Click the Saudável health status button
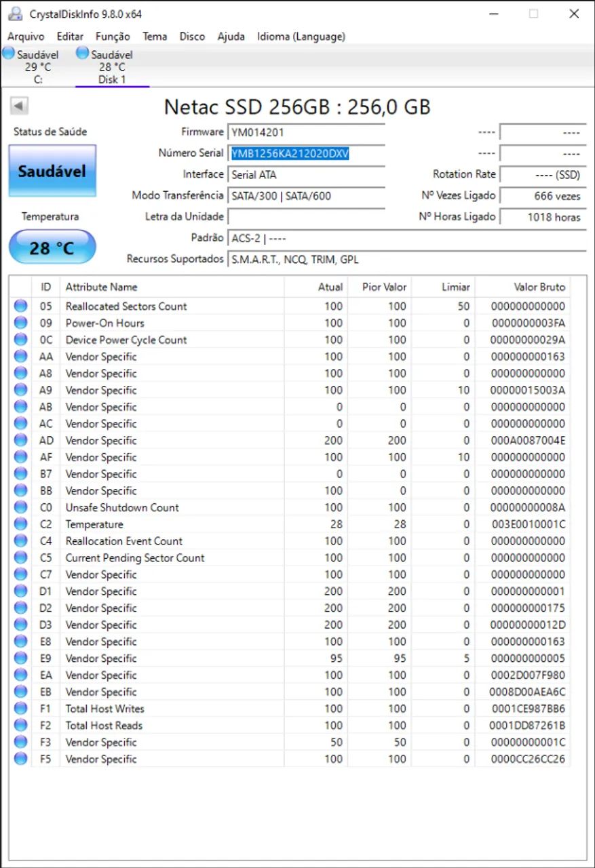The height and width of the screenshot is (868, 595). tap(52, 171)
